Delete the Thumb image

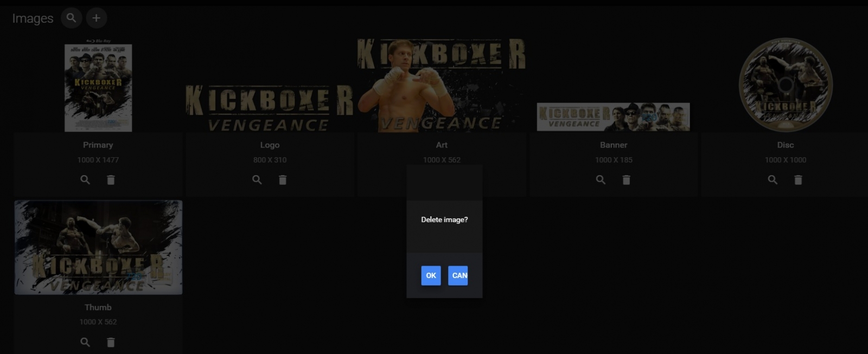click(111, 342)
